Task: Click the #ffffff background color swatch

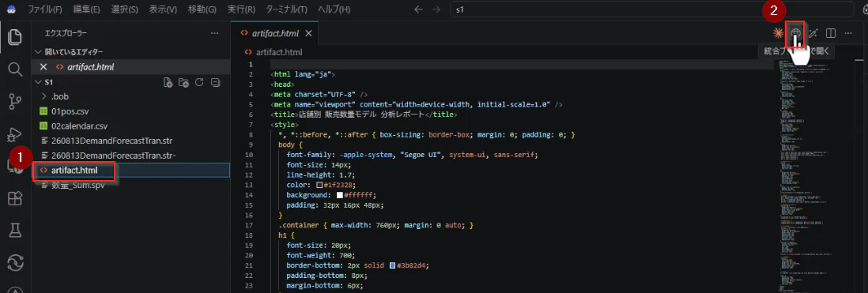Action: (x=339, y=194)
